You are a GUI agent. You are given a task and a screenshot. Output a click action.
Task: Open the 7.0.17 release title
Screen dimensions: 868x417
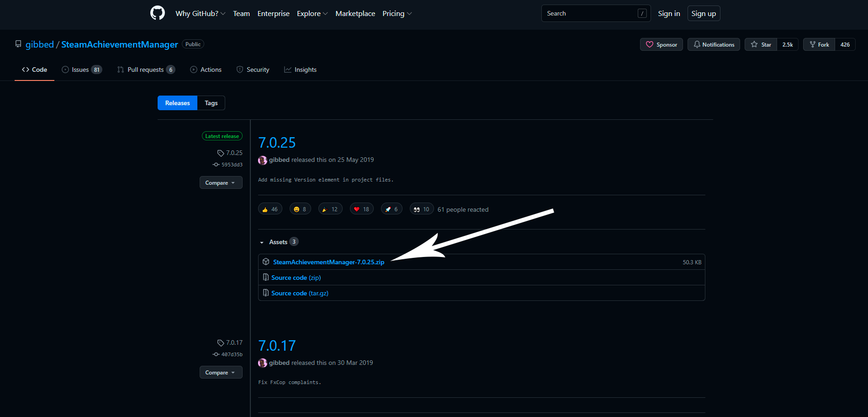coord(277,346)
